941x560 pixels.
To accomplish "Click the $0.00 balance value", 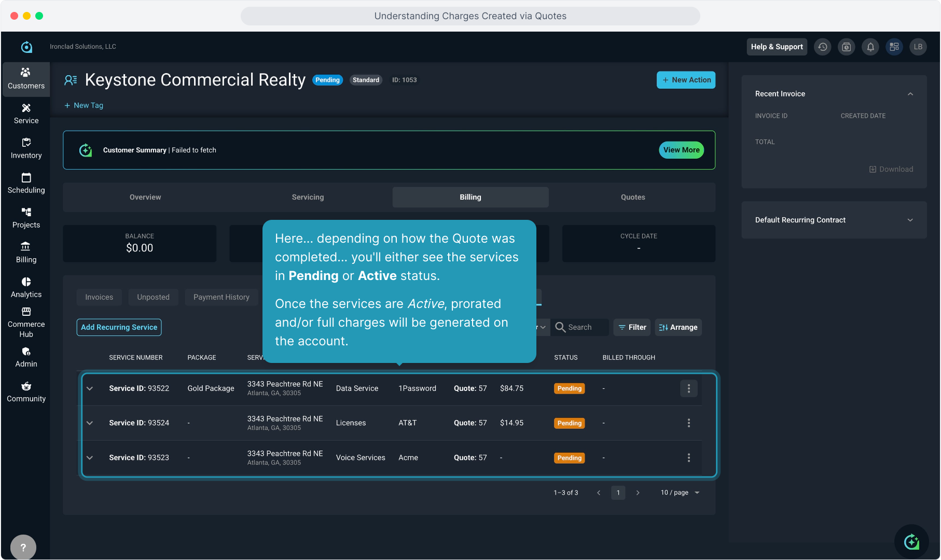I will click(x=140, y=248).
